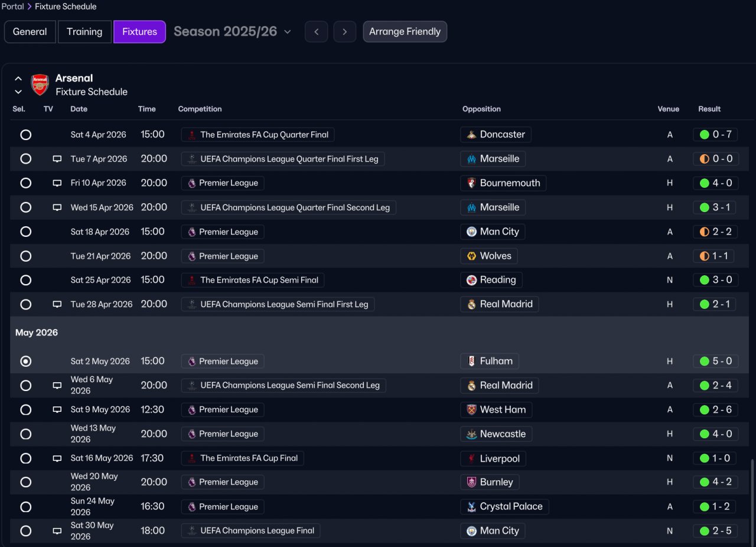Image resolution: width=756 pixels, height=547 pixels.
Task: Click the Champions League Final competition icon
Action: (191, 530)
